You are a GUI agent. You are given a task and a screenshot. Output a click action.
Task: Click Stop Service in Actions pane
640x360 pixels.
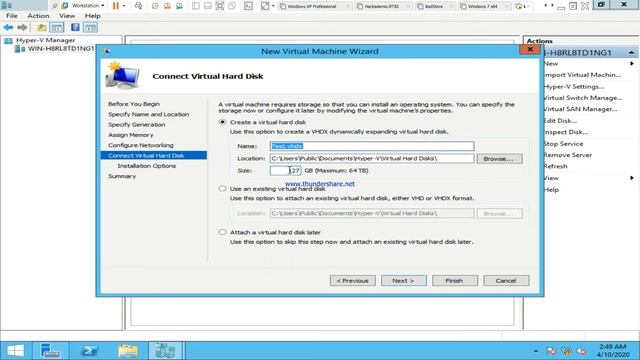point(563,144)
